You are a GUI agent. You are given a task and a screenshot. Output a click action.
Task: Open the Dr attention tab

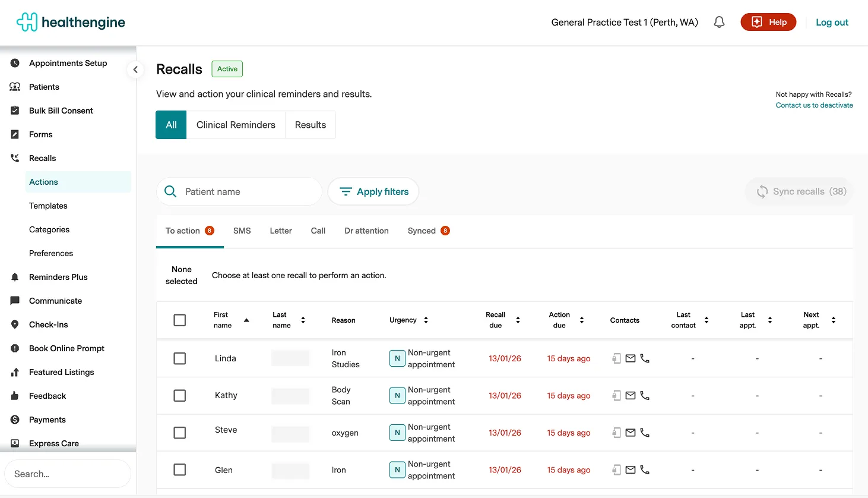(366, 231)
